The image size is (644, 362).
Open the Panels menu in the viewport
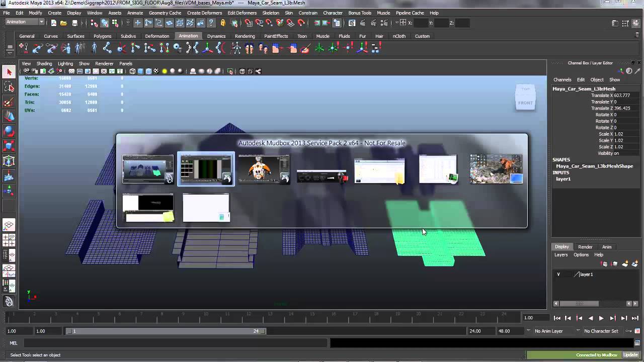coord(126,63)
